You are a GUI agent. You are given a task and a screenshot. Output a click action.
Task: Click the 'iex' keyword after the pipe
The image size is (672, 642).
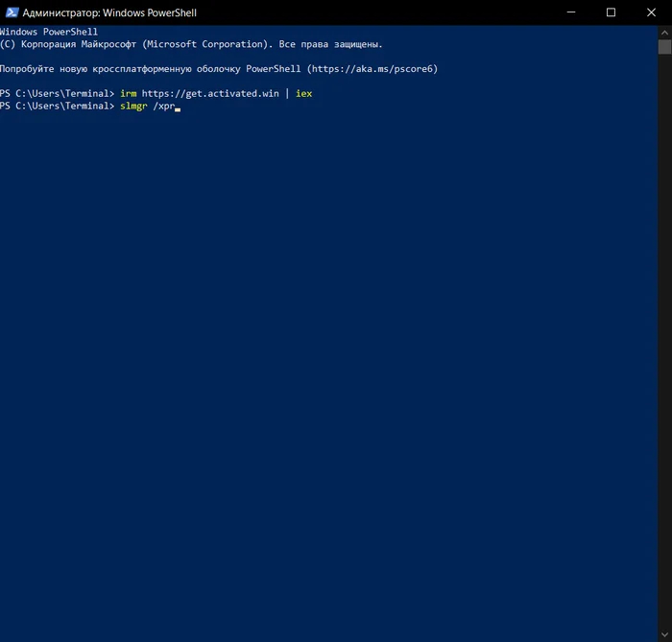coord(304,93)
